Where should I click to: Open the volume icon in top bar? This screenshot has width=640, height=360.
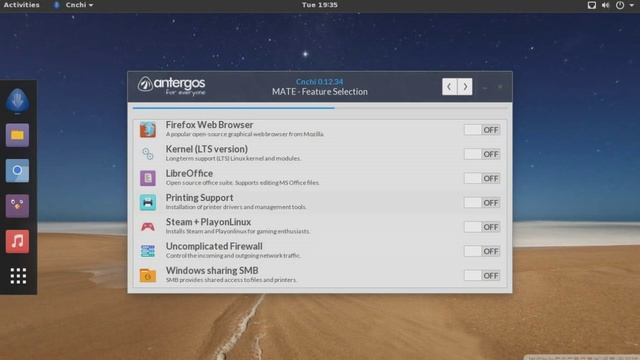(605, 5)
